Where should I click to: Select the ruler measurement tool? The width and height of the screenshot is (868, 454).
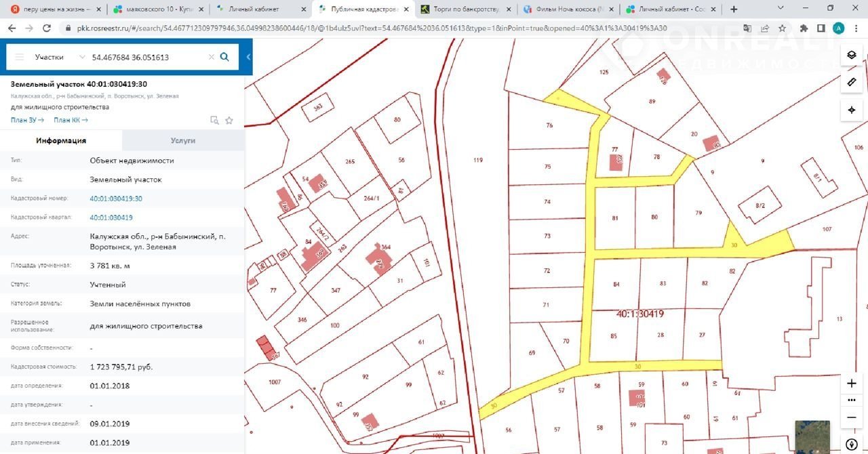pos(852,82)
